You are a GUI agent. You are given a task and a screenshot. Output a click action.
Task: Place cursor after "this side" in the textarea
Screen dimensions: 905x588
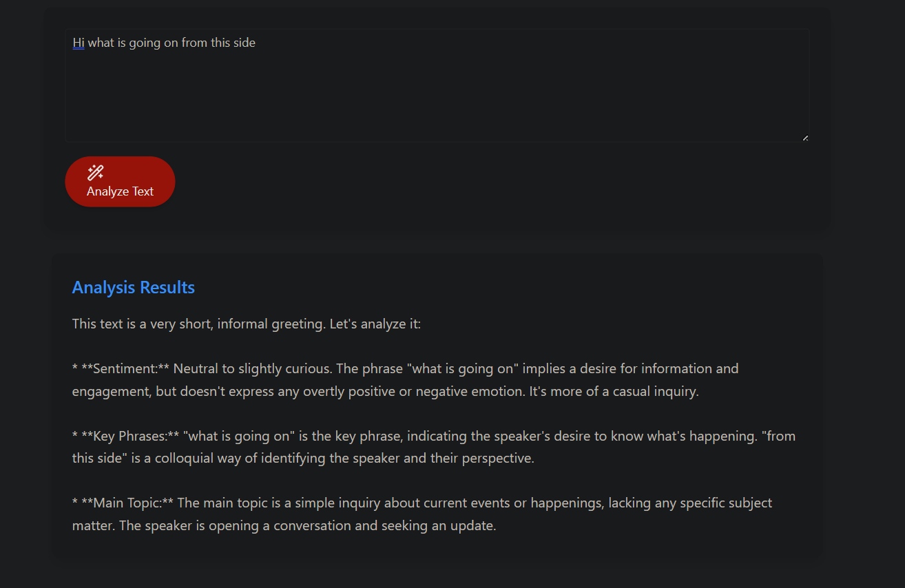256,43
